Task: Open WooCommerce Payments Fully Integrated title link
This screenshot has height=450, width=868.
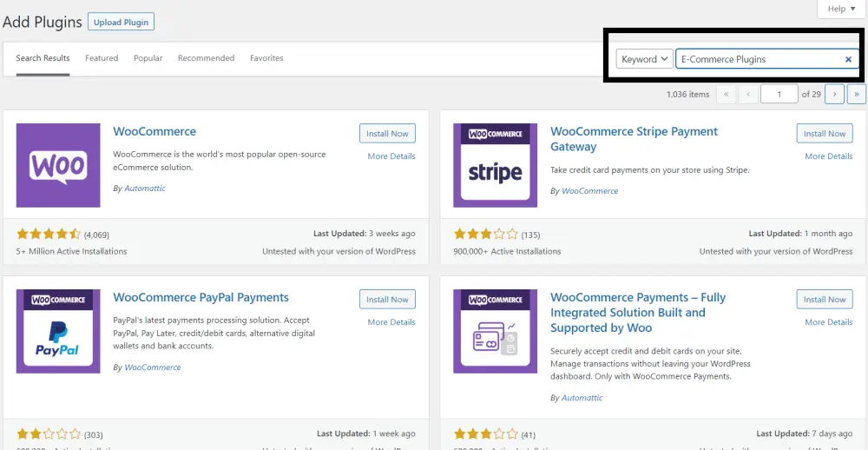Action: point(638,313)
